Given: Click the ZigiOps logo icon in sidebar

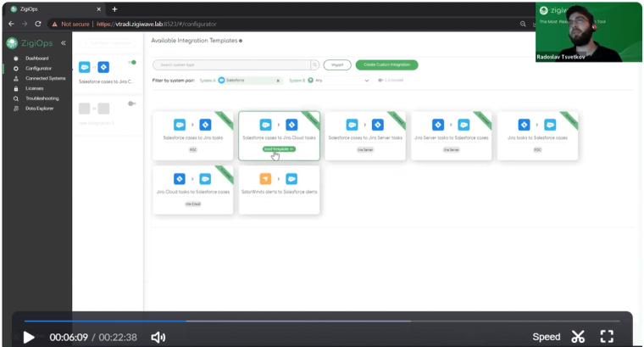Looking at the screenshot, I should [x=12, y=42].
